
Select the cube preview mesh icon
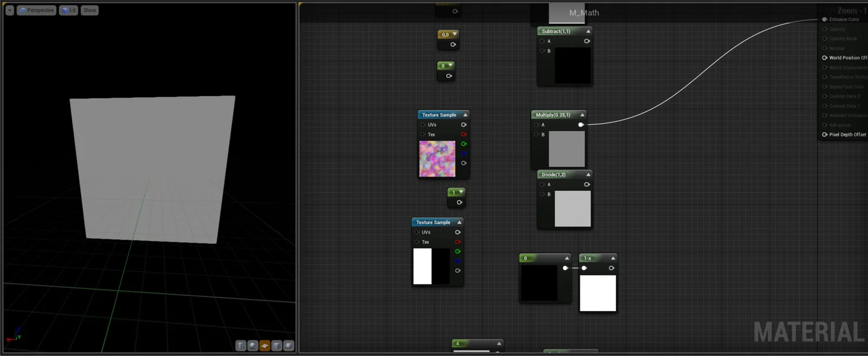pyautogui.click(x=277, y=346)
